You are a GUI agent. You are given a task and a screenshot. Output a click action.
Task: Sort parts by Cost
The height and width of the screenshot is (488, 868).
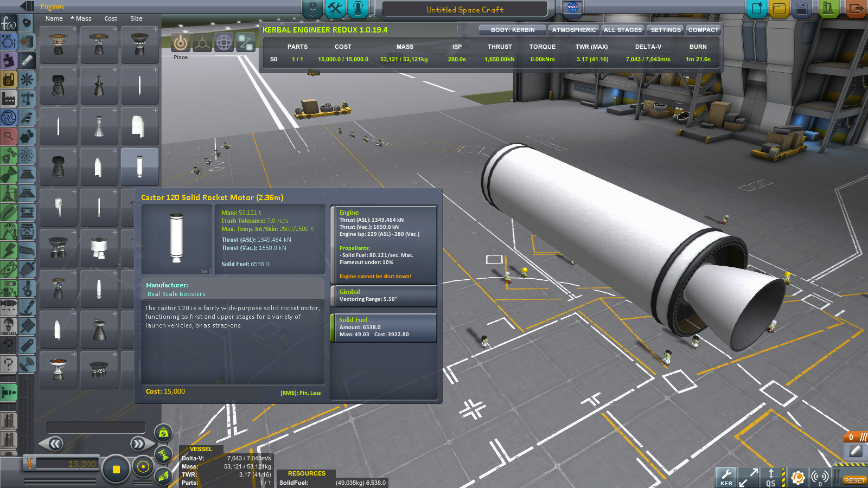tap(111, 18)
